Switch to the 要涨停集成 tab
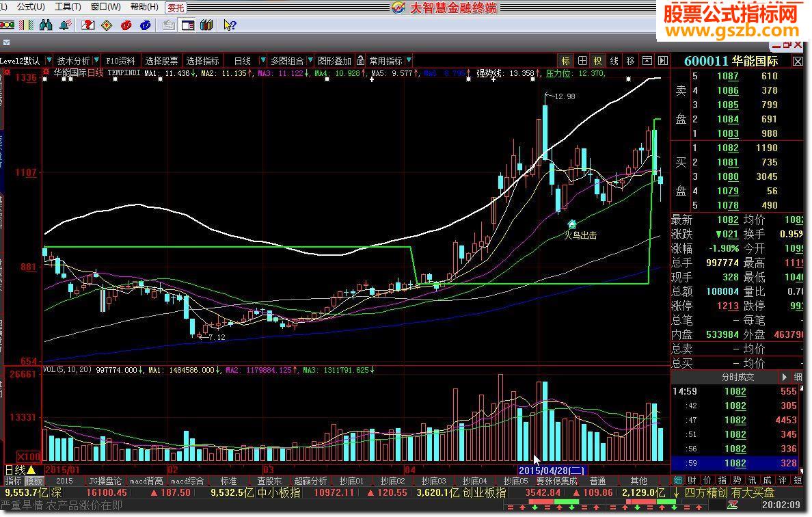Viewport: 812px width, 517px height. (556, 481)
